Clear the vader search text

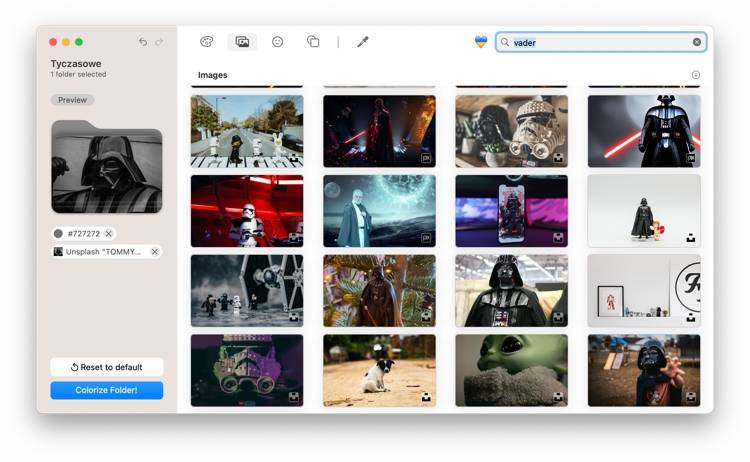tap(696, 42)
